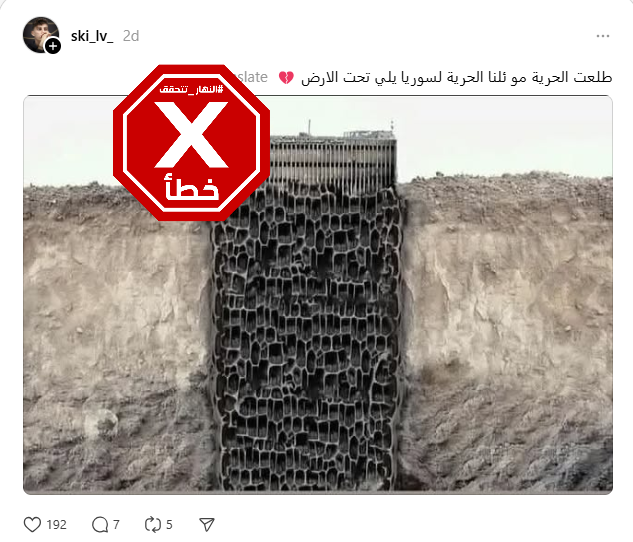Open the post's 2d timestamp
This screenshot has height=542, width=633.
tap(131, 36)
